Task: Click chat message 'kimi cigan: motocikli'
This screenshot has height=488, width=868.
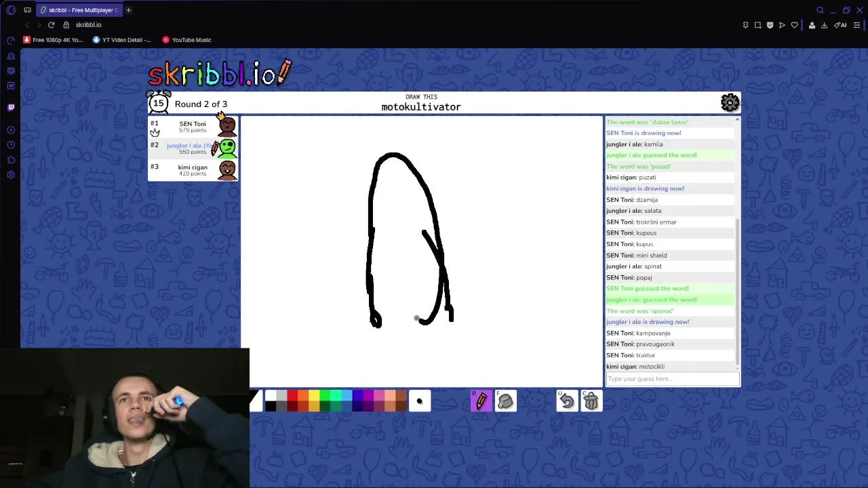Action: [x=669, y=366]
